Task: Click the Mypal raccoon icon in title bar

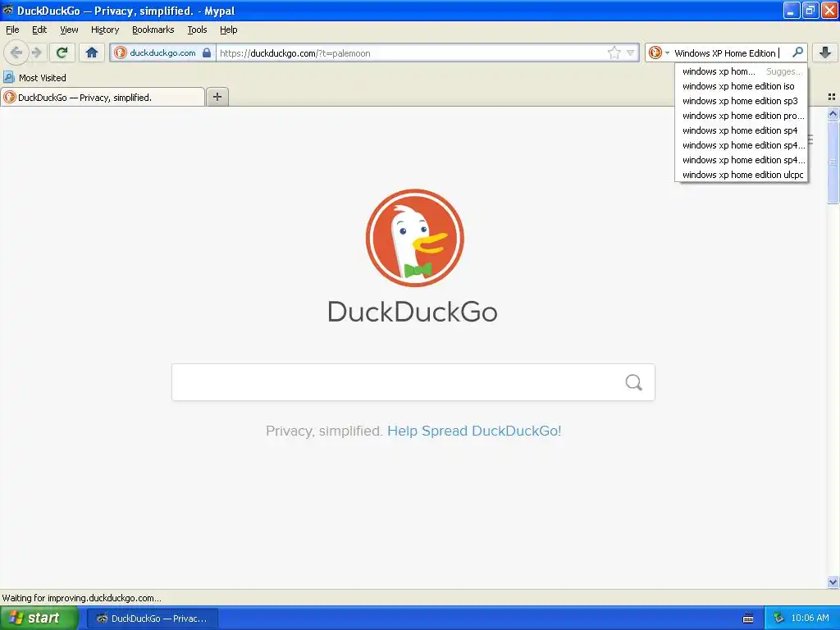Action: 8,10
